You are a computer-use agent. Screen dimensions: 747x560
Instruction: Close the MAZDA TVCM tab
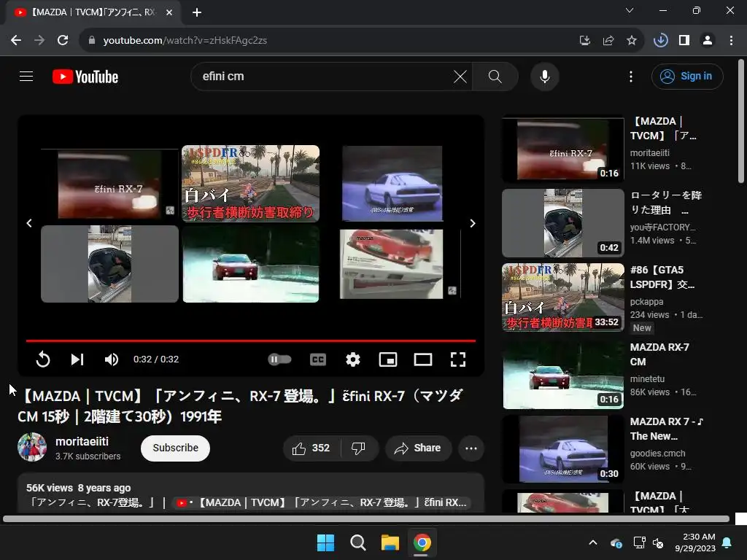point(169,12)
